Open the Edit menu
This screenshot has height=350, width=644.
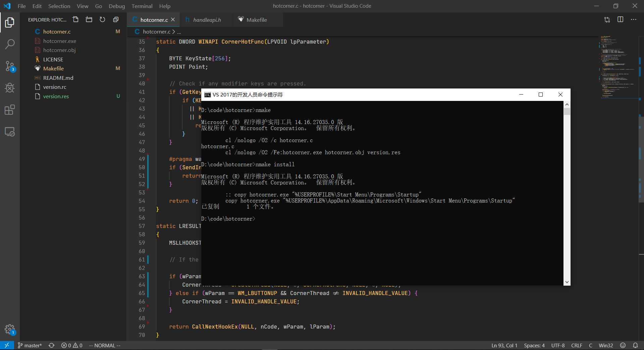(37, 6)
